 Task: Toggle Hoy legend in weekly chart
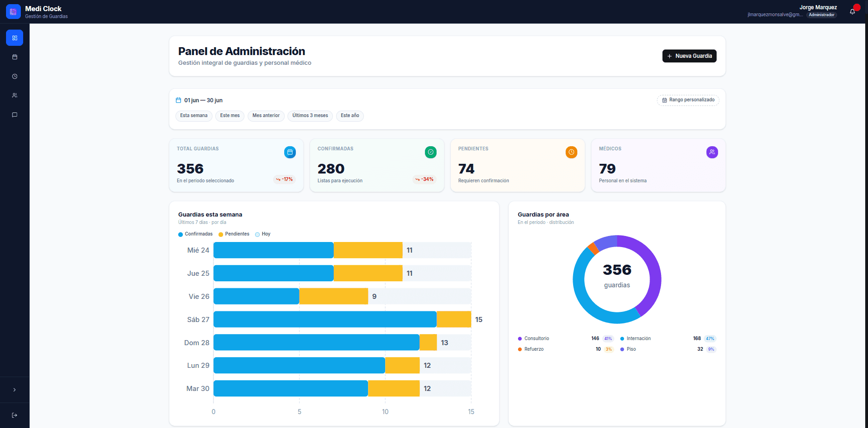click(x=262, y=234)
